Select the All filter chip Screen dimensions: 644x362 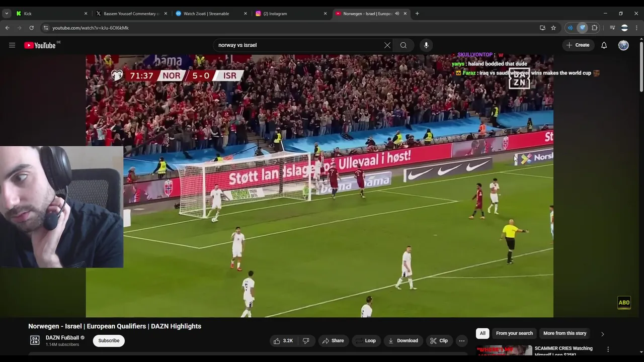482,333
